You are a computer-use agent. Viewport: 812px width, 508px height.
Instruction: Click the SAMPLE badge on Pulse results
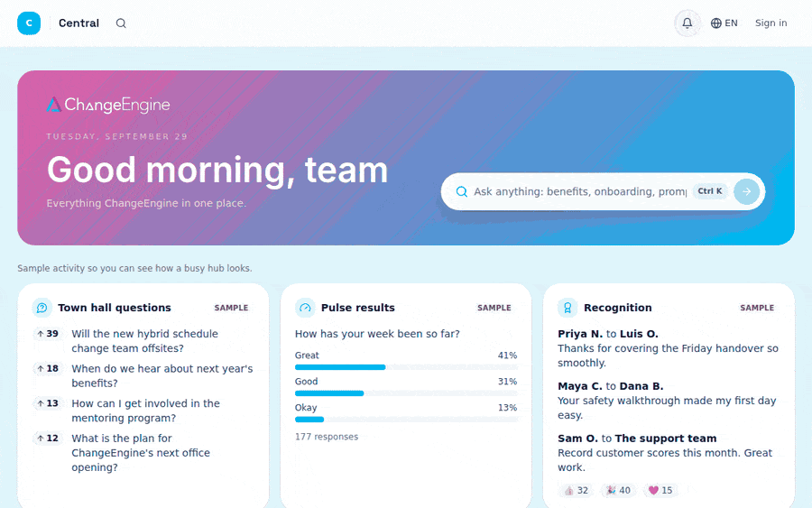pyautogui.click(x=494, y=308)
